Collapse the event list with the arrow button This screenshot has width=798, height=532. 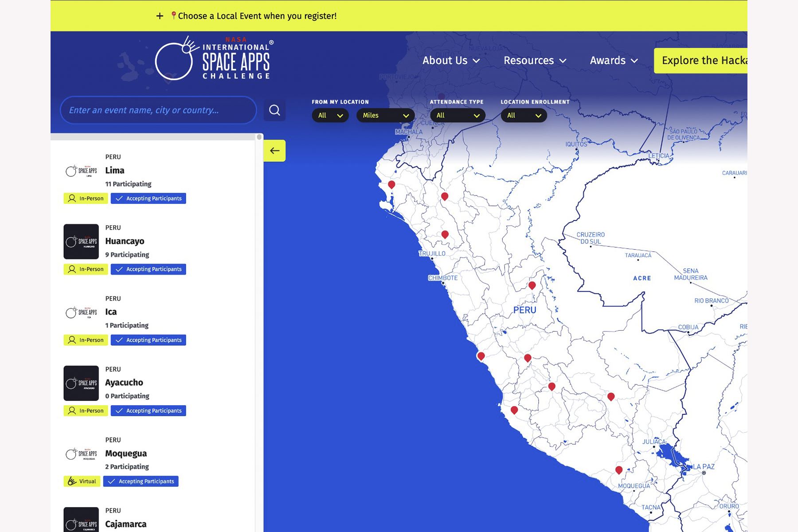274,151
